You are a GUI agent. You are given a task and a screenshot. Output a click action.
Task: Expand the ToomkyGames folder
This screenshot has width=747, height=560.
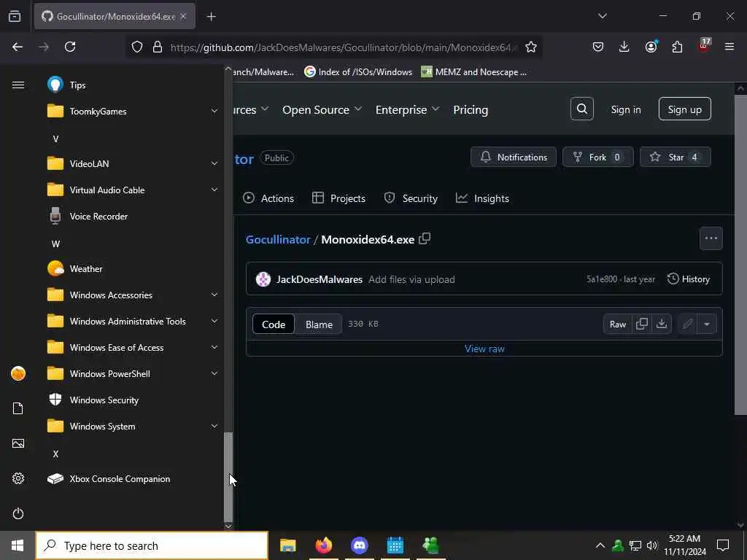133,111
